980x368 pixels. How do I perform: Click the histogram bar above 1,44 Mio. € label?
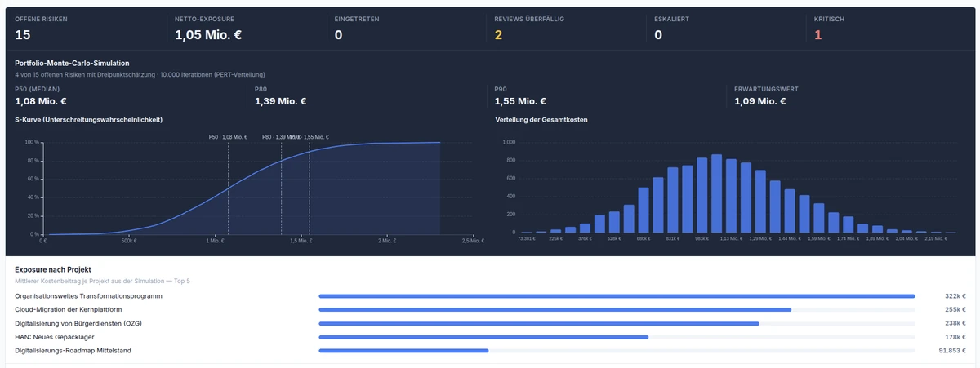[790, 212]
